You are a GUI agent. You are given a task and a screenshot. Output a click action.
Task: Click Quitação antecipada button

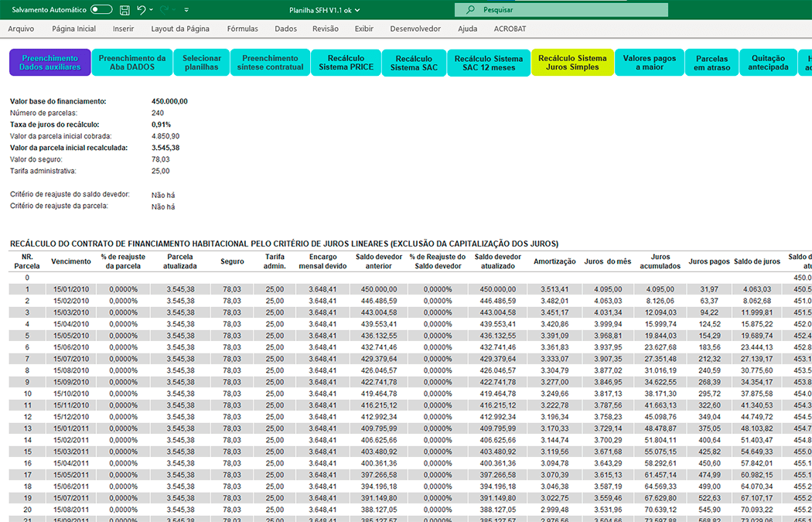point(768,63)
